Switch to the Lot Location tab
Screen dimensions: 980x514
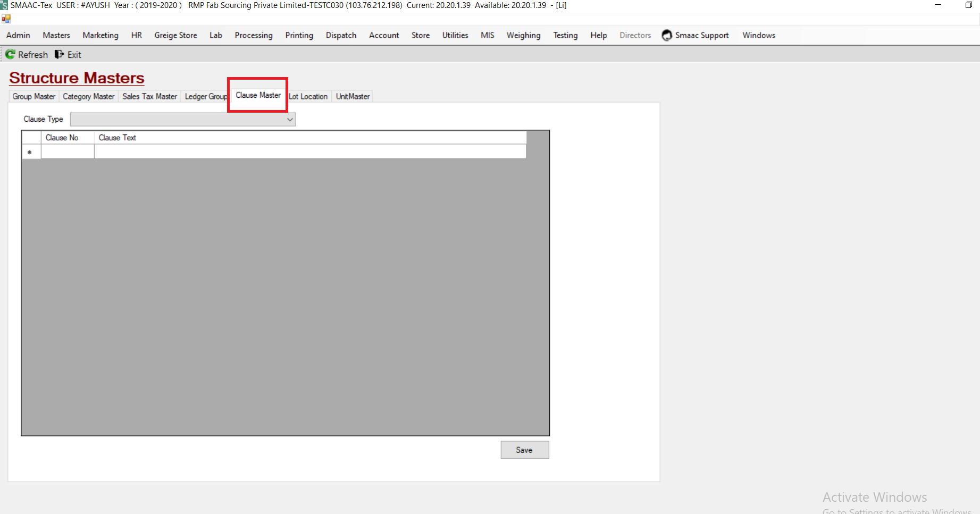click(x=308, y=96)
